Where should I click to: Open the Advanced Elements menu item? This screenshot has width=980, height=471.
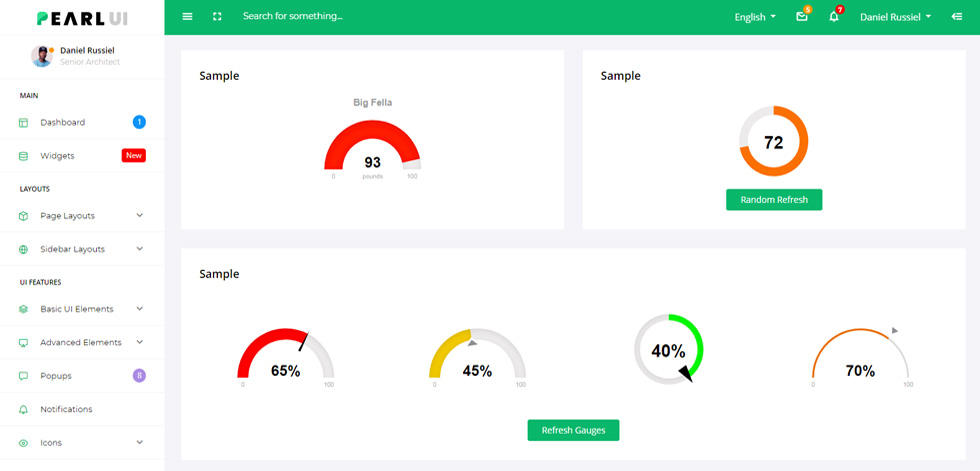(x=82, y=342)
